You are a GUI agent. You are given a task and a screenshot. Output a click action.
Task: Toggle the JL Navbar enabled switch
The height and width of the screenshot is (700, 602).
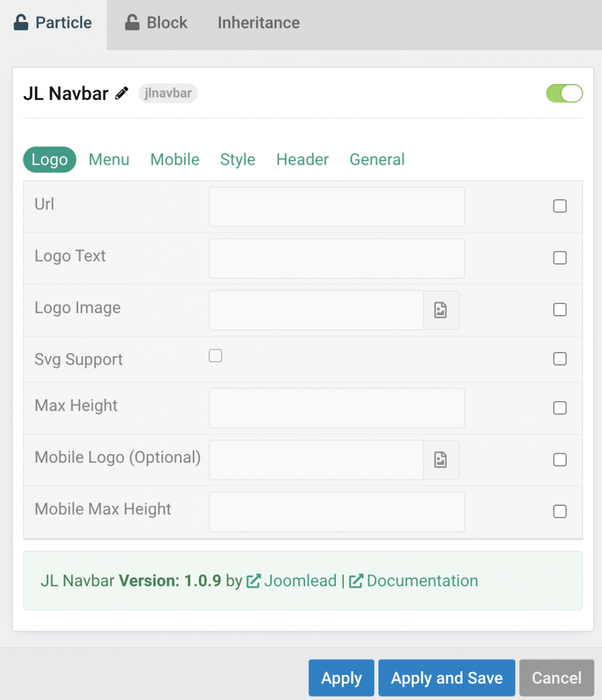[x=564, y=93]
